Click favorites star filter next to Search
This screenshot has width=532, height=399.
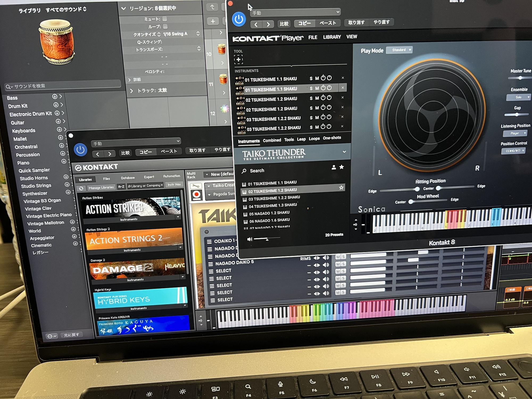pos(342,167)
